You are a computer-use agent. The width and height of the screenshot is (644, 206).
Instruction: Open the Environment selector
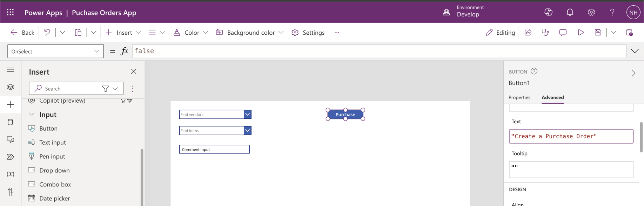(464, 11)
